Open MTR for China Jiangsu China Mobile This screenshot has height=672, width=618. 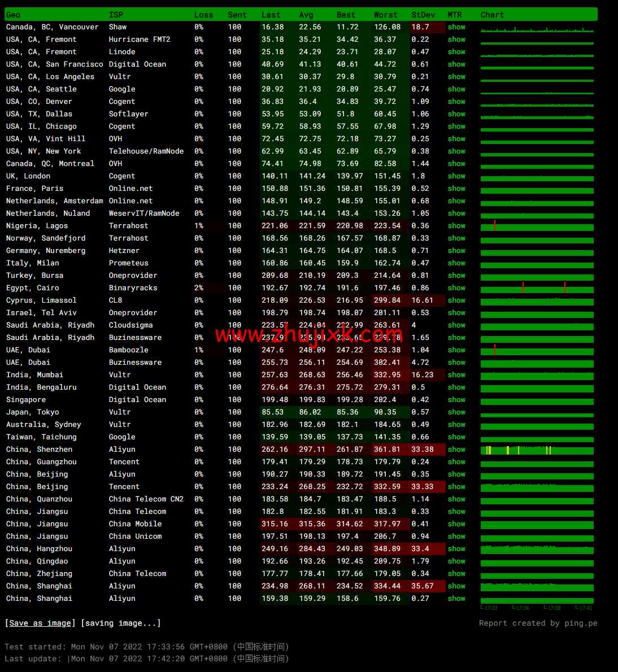click(x=456, y=524)
